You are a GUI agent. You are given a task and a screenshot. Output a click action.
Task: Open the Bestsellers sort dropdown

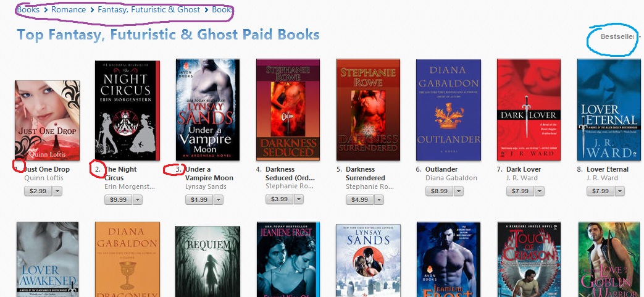[619, 36]
